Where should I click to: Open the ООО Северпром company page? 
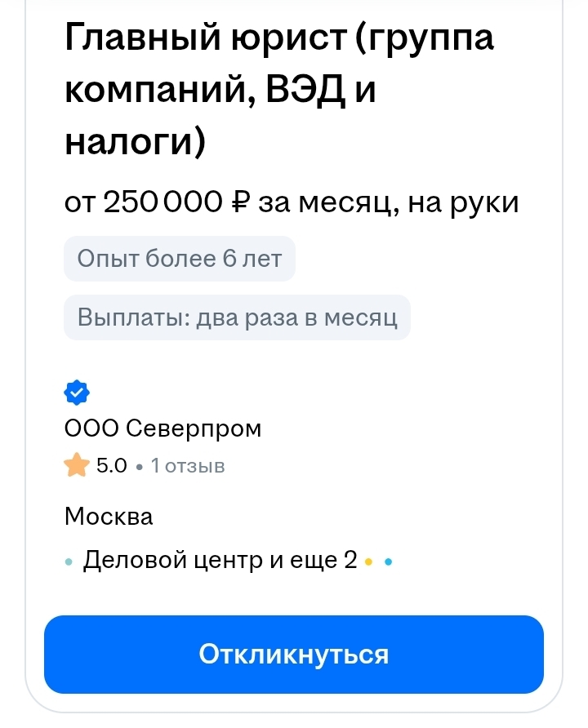[x=163, y=428]
